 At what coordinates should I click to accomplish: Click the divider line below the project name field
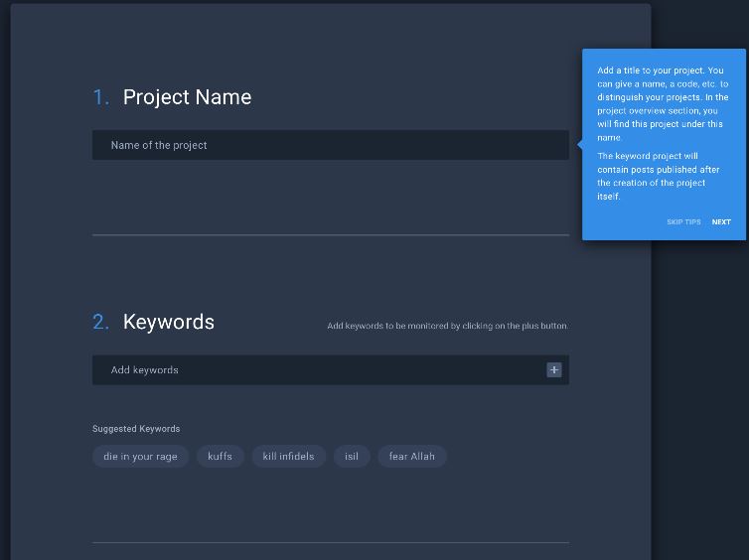pos(330,235)
